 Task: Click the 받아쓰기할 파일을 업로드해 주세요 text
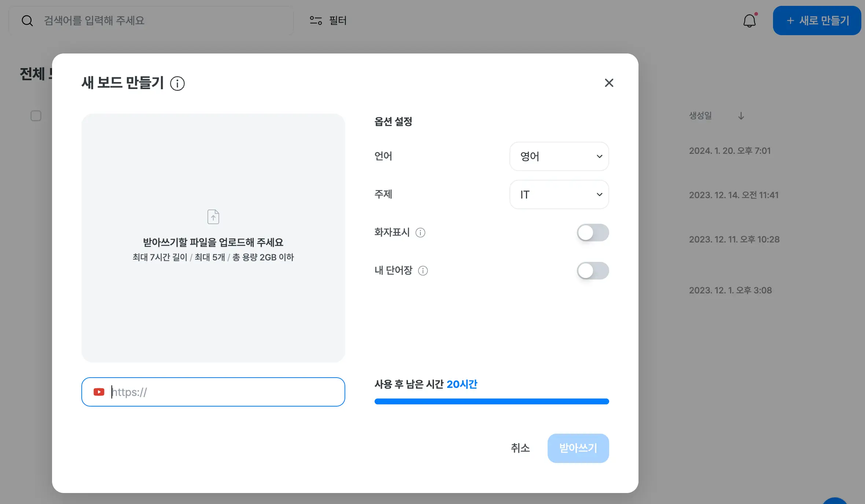tap(213, 242)
